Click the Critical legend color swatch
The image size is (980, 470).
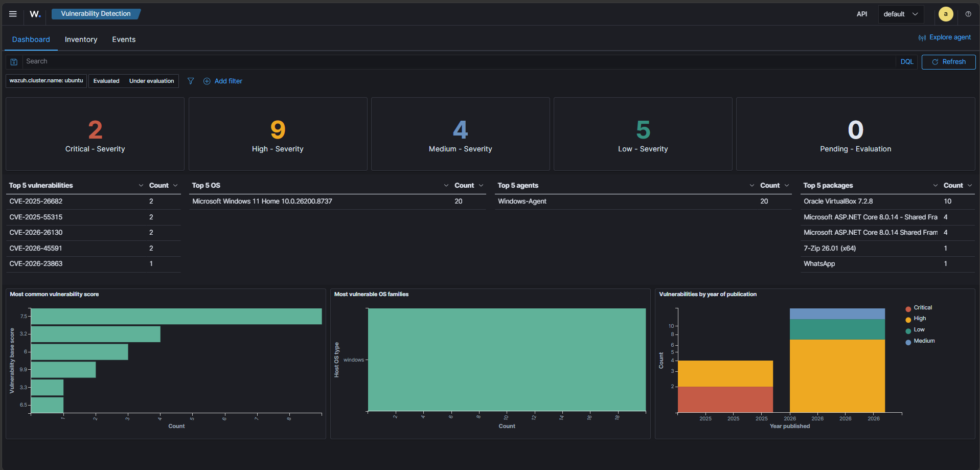point(908,309)
